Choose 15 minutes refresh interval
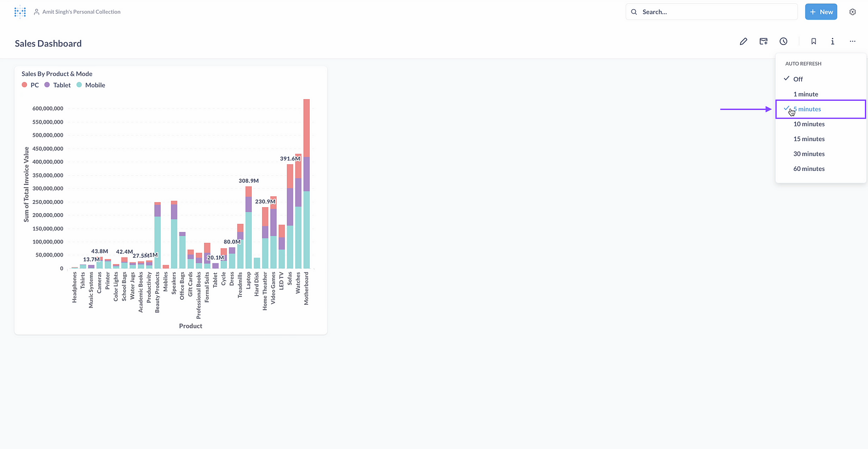The height and width of the screenshot is (449, 868). point(809,139)
